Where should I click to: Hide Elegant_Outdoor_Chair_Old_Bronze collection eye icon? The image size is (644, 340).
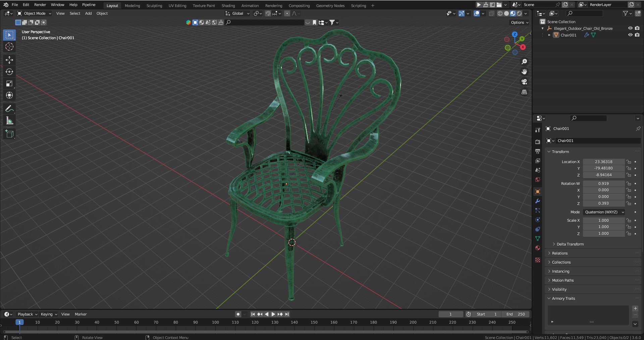[x=630, y=28]
